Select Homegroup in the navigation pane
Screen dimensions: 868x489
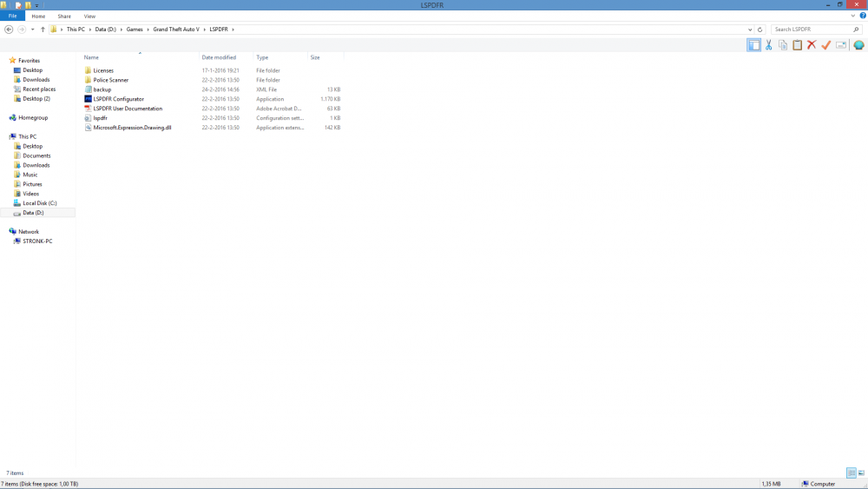pos(33,118)
